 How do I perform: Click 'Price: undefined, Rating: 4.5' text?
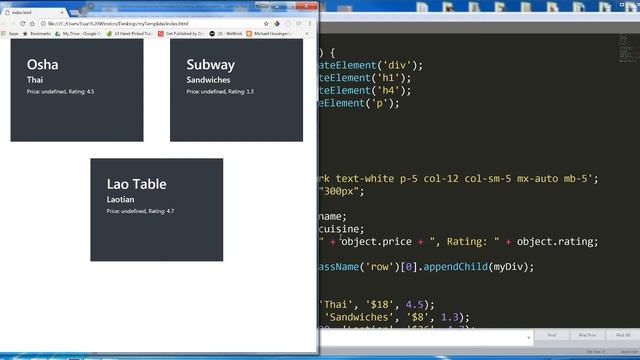tap(60, 92)
